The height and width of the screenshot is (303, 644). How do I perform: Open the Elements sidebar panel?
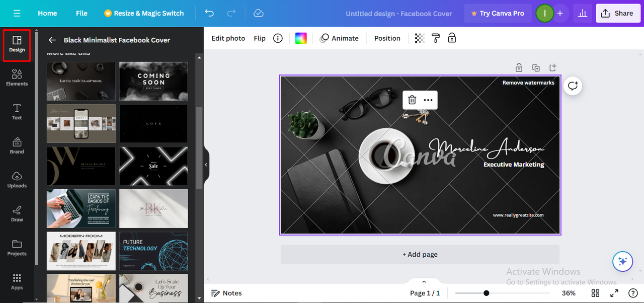tap(17, 78)
